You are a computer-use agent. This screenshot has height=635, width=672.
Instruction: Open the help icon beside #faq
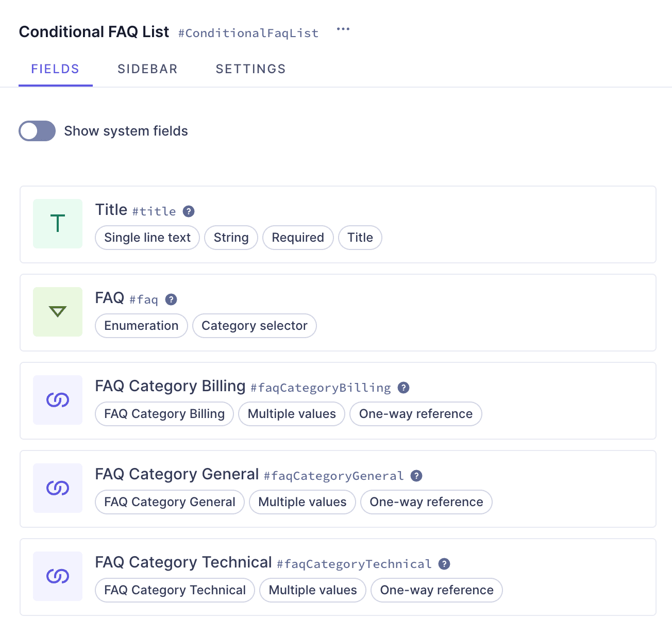(x=171, y=299)
